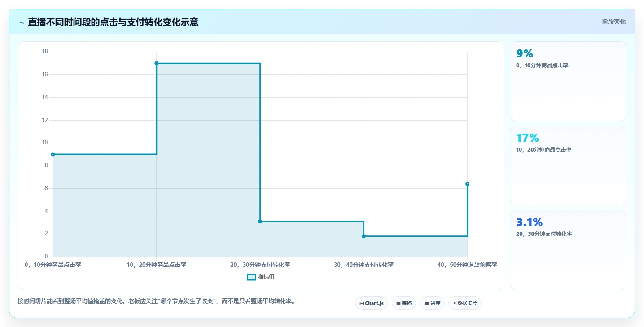Click data point at 40，50分钟 value 6.4
This screenshot has width=644, height=327.
click(x=467, y=184)
